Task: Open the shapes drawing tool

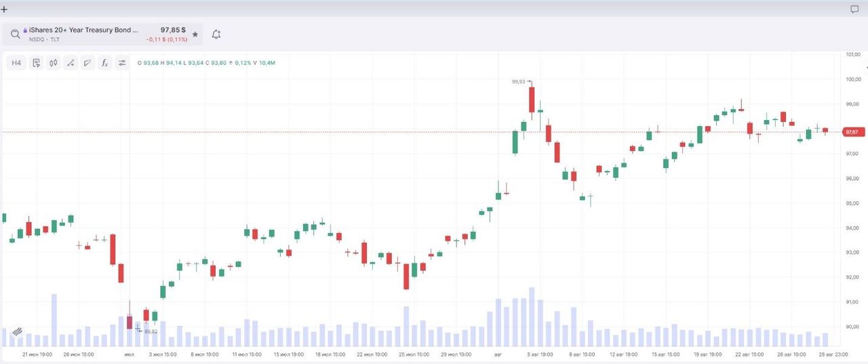Action: tap(87, 63)
